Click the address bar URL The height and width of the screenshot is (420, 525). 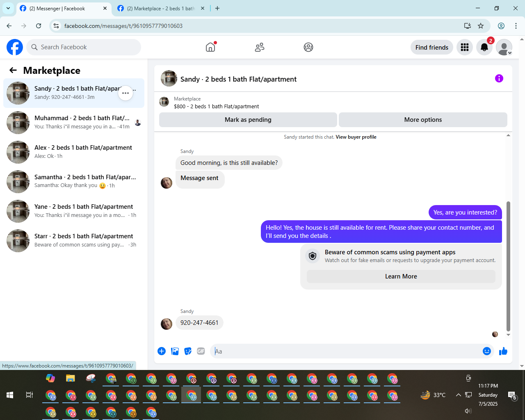click(123, 26)
